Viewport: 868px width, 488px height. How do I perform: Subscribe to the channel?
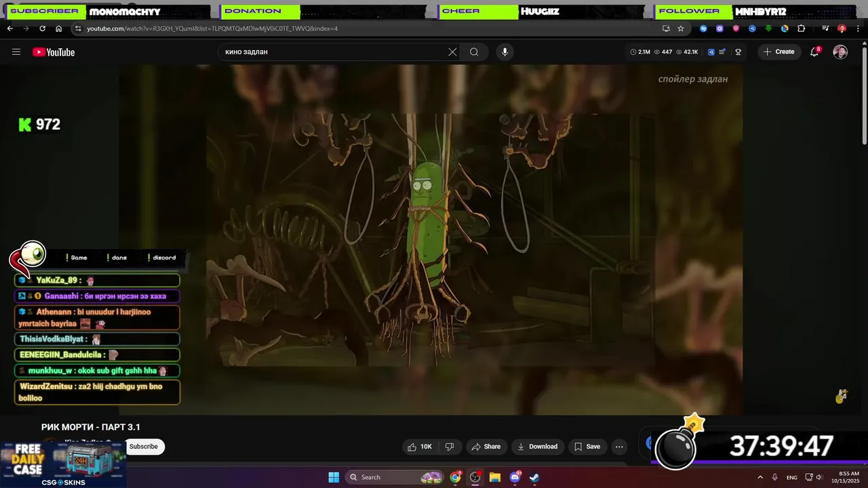tap(144, 447)
